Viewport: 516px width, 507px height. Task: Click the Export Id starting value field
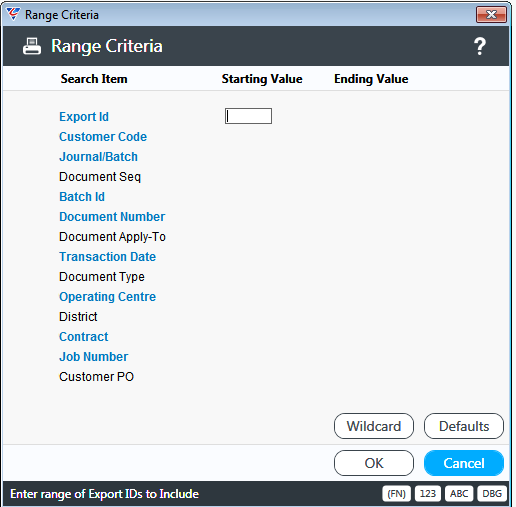(248, 116)
